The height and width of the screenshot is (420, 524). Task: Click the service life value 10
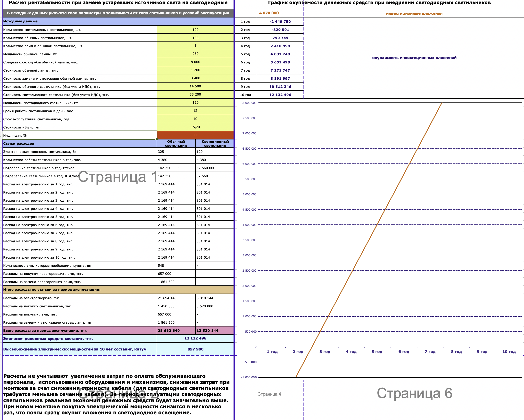click(195, 119)
